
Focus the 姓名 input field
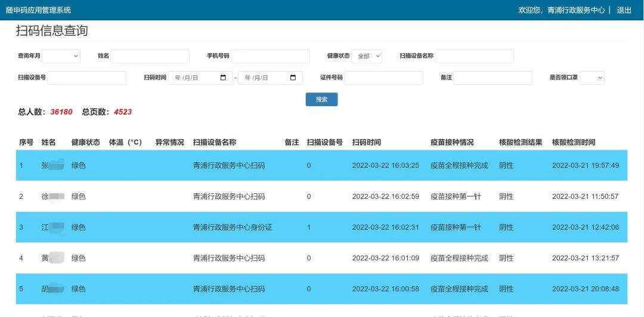[150, 56]
